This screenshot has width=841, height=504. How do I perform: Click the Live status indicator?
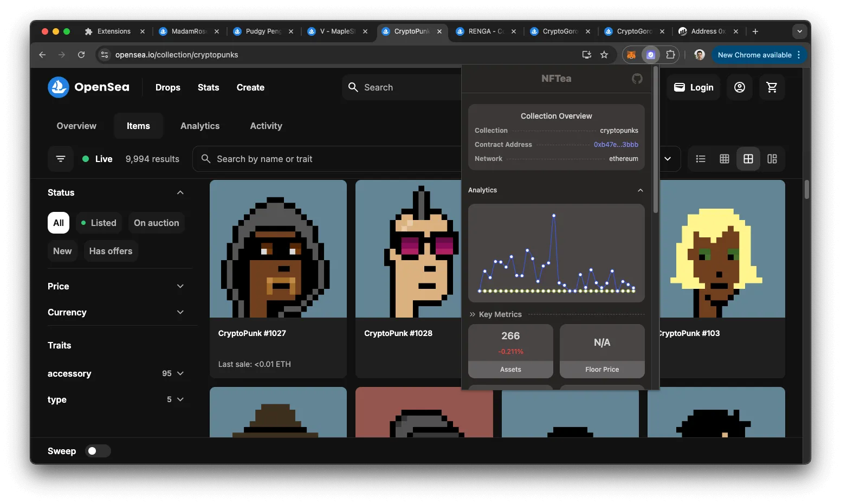coord(98,159)
